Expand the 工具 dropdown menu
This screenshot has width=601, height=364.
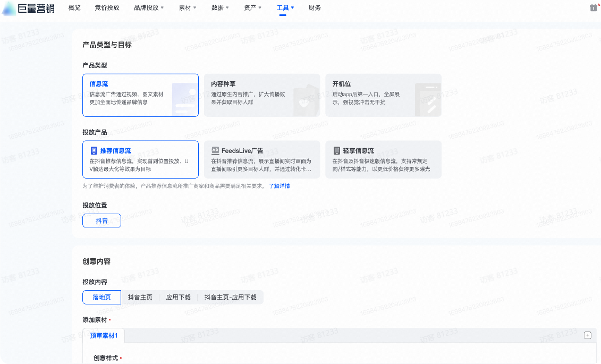(285, 7)
